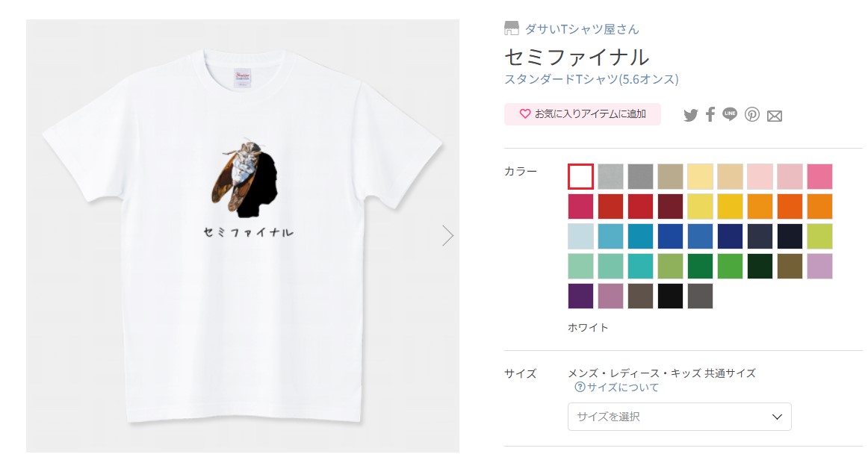This screenshot has width=868, height=457.
Task: Open the スタンダードTシャツ(5.6オンス) link
Action: click(591, 79)
